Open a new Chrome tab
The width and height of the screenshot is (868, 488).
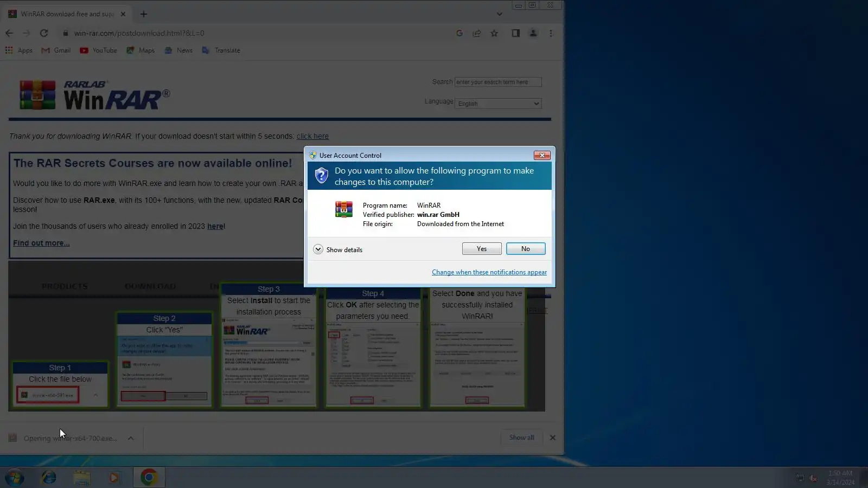144,14
